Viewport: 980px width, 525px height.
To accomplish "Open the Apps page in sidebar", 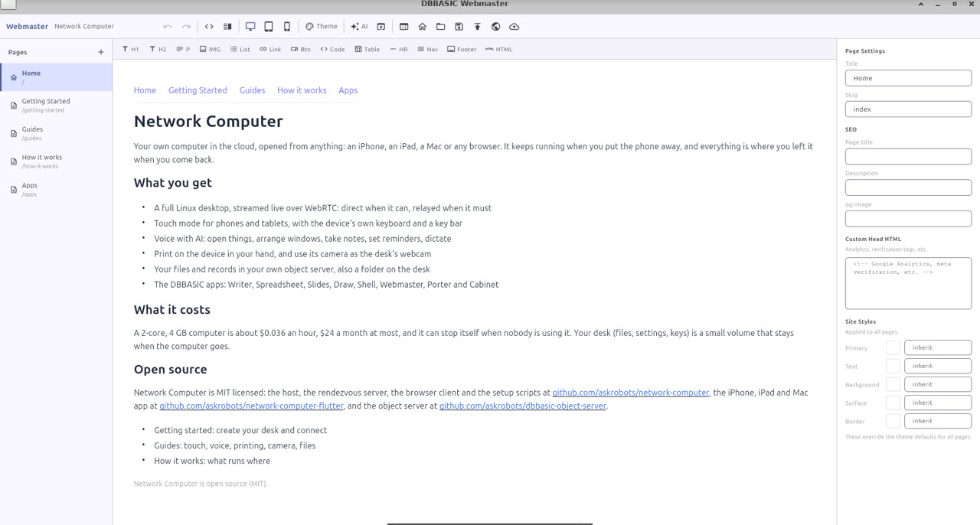I will pos(57,189).
